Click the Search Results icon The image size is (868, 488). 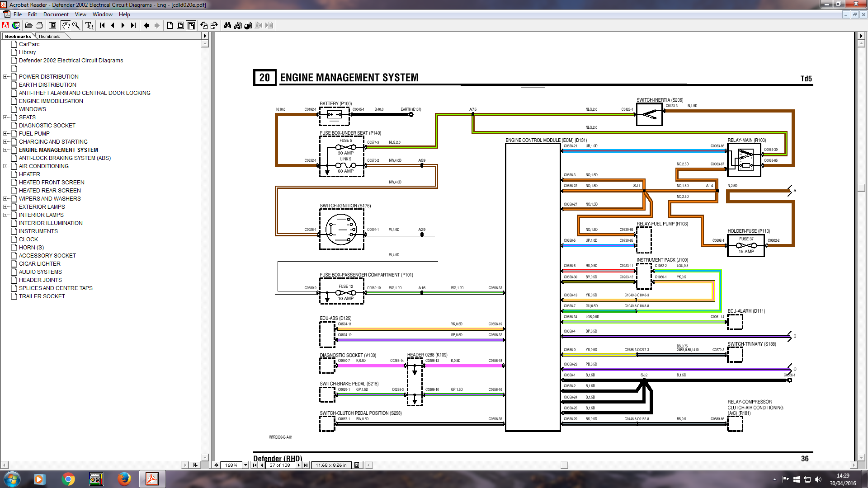248,25
